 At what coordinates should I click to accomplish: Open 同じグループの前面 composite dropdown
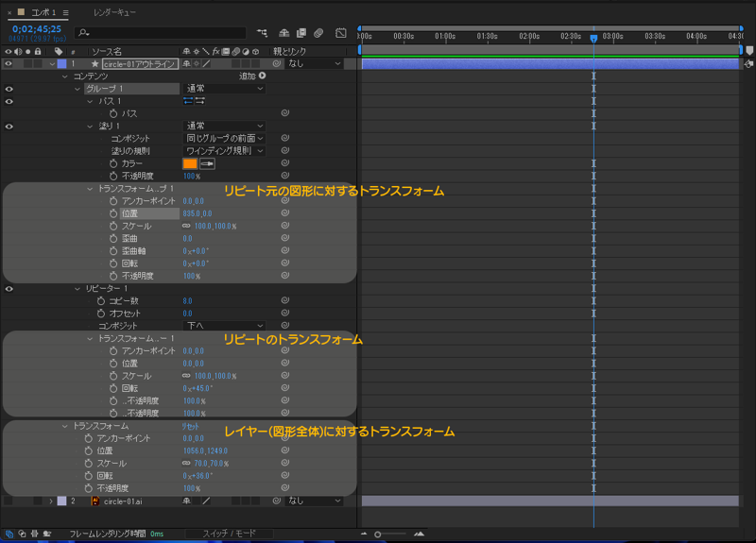[225, 138]
